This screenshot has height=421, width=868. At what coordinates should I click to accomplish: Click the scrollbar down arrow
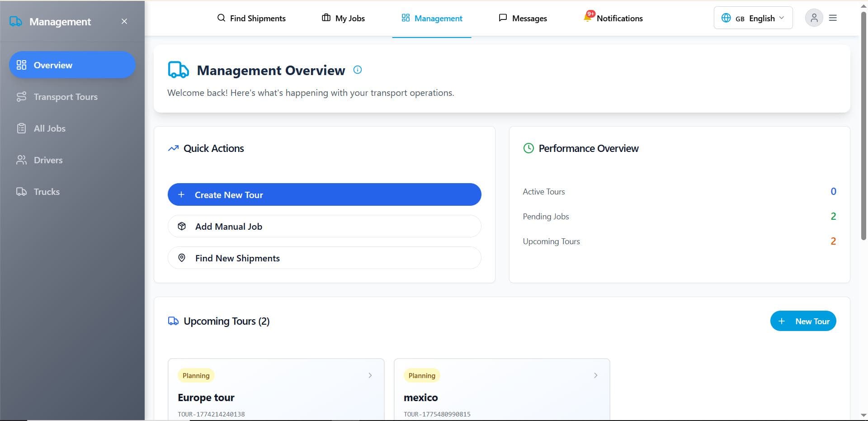[x=863, y=415]
